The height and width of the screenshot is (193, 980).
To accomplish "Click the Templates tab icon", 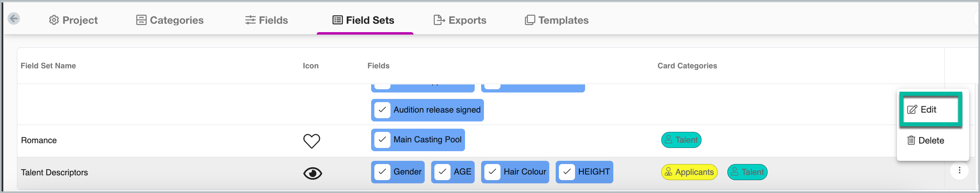I will click(530, 20).
